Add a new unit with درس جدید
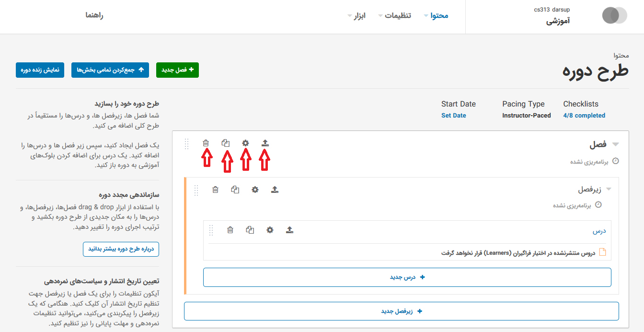This screenshot has height=332, width=644. click(407, 277)
